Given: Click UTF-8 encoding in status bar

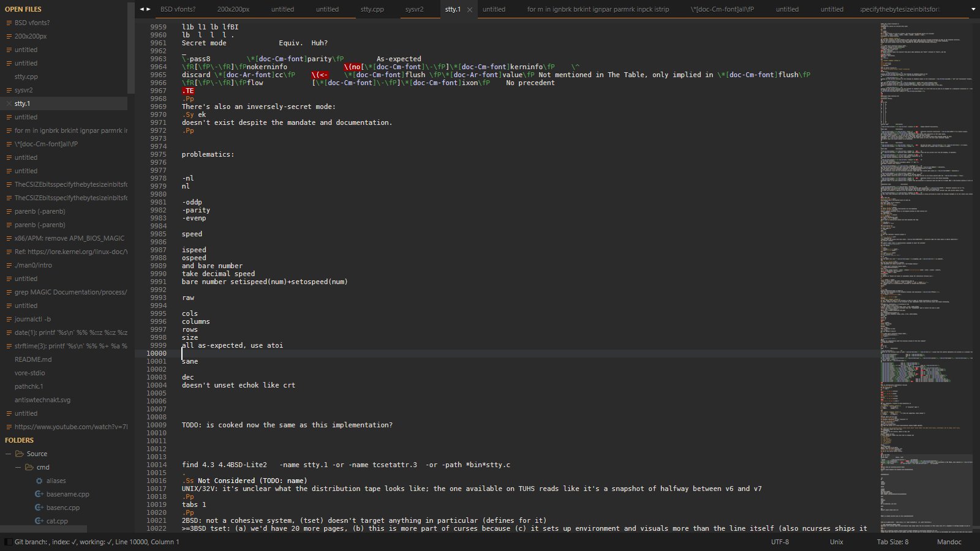Looking at the screenshot, I should (780, 542).
